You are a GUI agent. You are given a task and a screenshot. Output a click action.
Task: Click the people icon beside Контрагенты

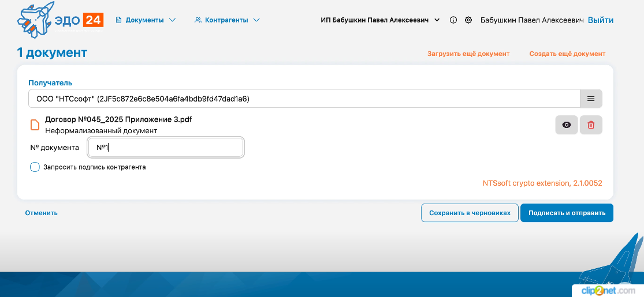point(198,20)
